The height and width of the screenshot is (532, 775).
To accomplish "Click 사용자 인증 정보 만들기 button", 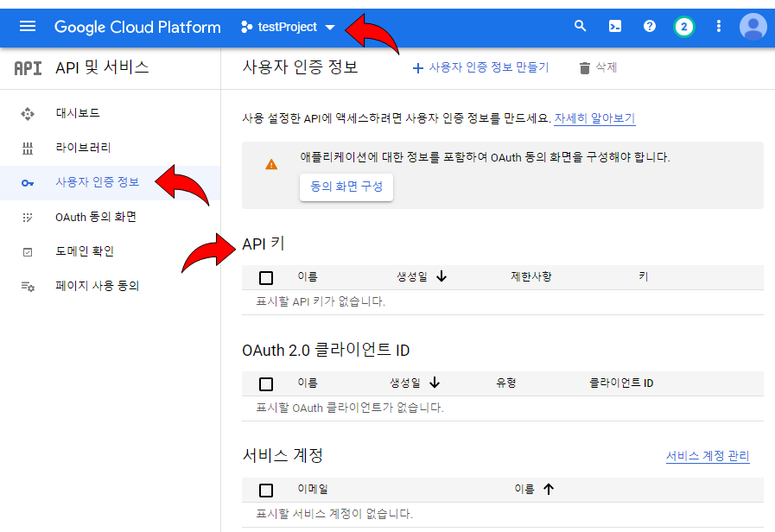I will click(481, 67).
